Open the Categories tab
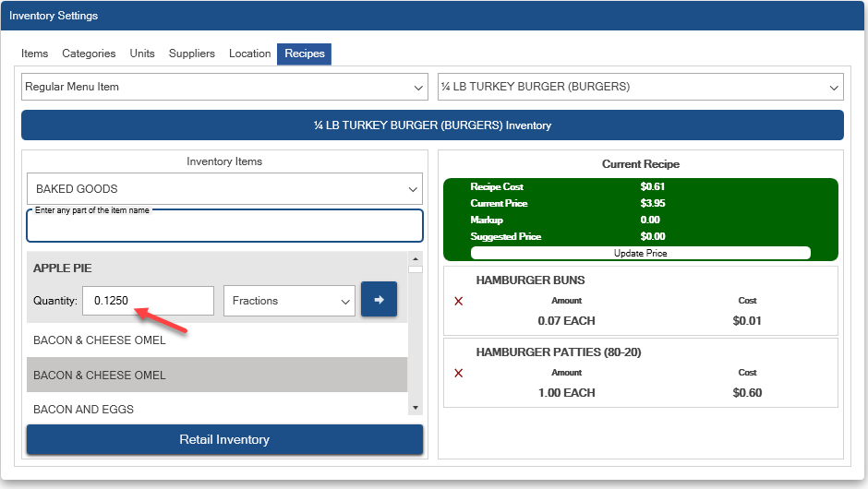 pos(89,54)
